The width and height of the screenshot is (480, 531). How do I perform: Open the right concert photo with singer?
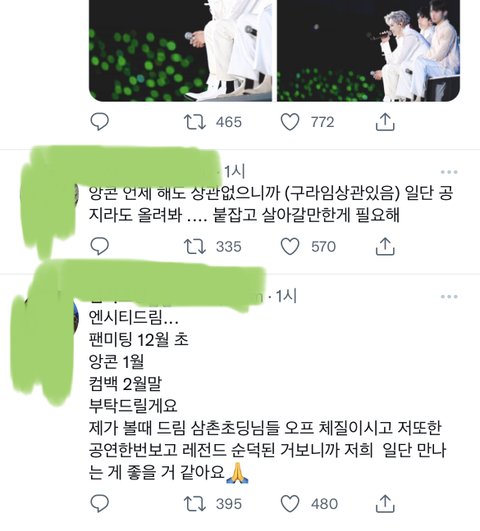(368, 50)
